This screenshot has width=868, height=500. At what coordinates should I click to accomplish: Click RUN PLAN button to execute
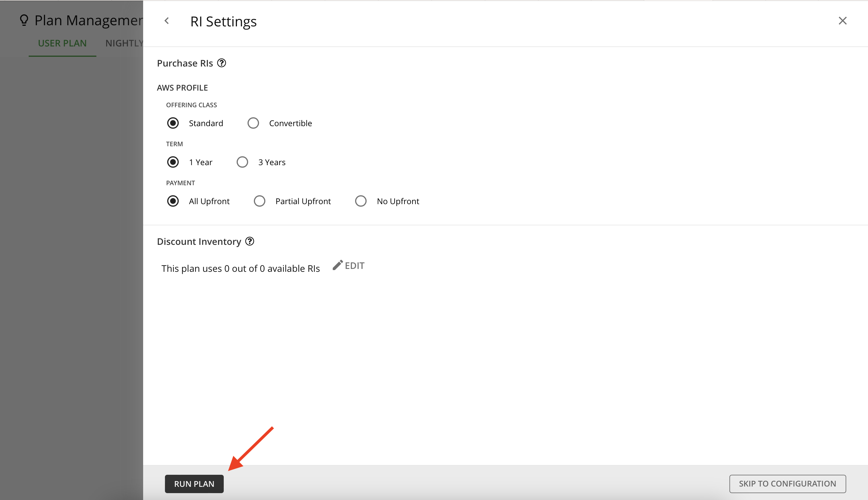(194, 483)
